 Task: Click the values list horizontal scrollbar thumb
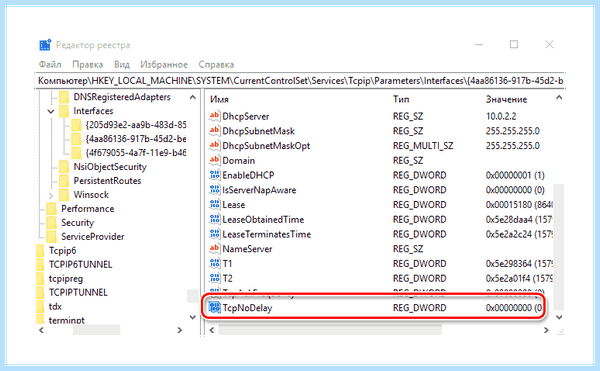point(330,330)
